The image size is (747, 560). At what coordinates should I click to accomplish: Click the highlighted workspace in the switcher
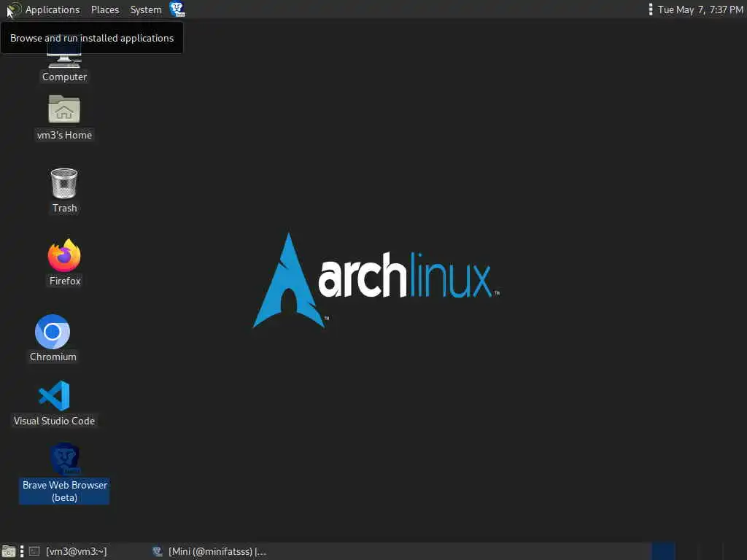pyautogui.click(x=663, y=551)
